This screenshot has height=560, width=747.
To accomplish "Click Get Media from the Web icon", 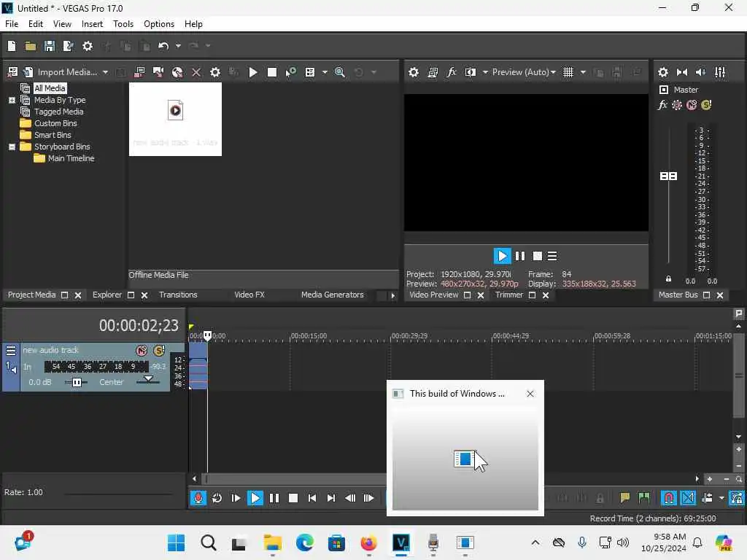I will (x=177, y=72).
